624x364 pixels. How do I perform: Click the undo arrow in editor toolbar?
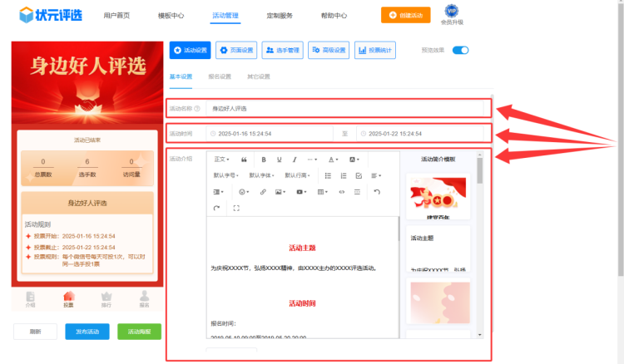tap(377, 192)
